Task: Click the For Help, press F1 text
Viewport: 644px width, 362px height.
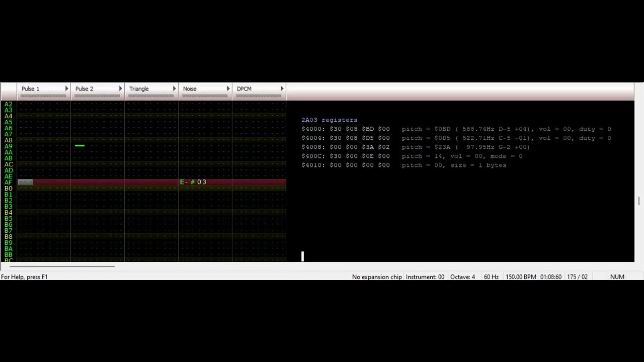Action: (24, 277)
